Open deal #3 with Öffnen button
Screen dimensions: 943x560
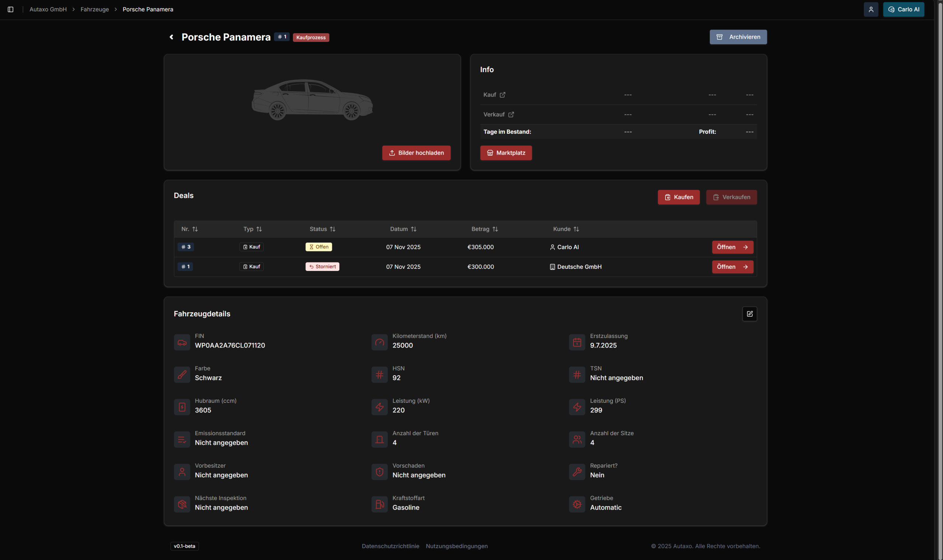pos(732,247)
